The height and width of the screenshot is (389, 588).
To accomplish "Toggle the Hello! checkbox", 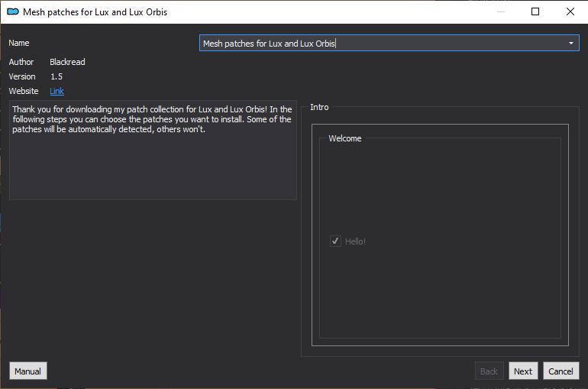I will (x=335, y=242).
